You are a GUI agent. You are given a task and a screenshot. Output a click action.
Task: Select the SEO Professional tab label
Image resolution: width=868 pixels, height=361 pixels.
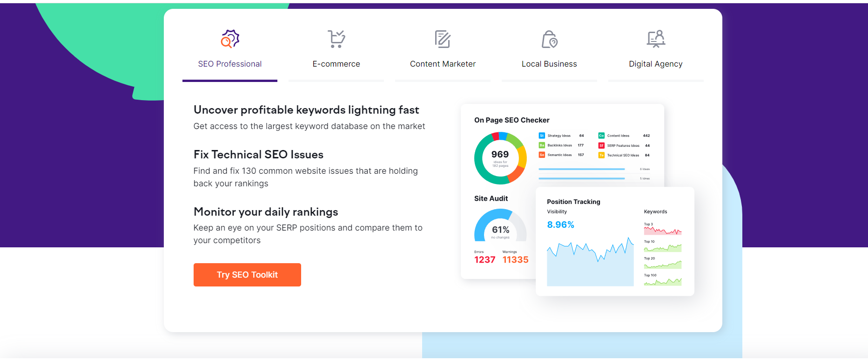coord(230,64)
